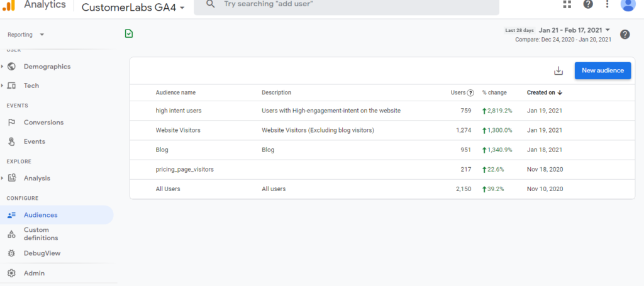Image resolution: width=644 pixels, height=286 pixels.
Task: Open the help question mark in top bar
Action: (588, 4)
